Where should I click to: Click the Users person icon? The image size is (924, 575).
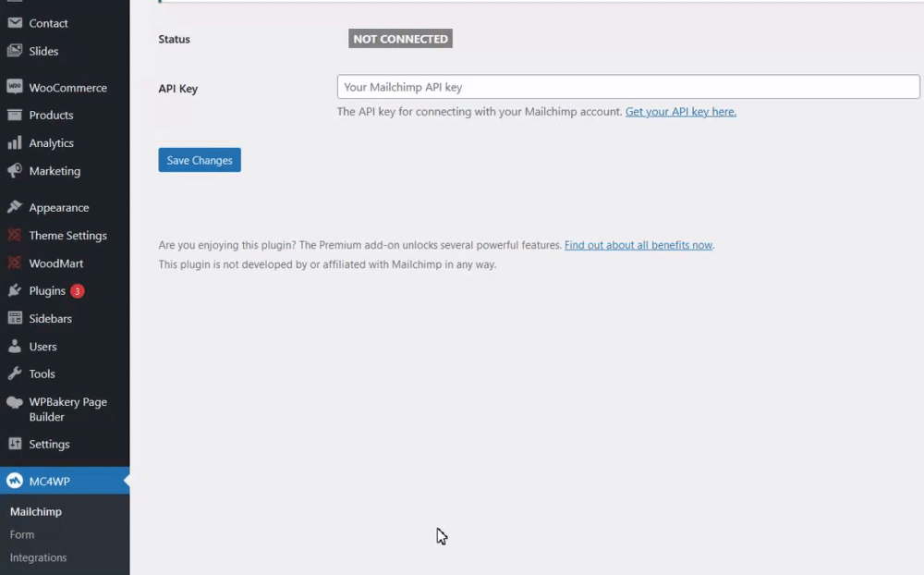pos(15,346)
